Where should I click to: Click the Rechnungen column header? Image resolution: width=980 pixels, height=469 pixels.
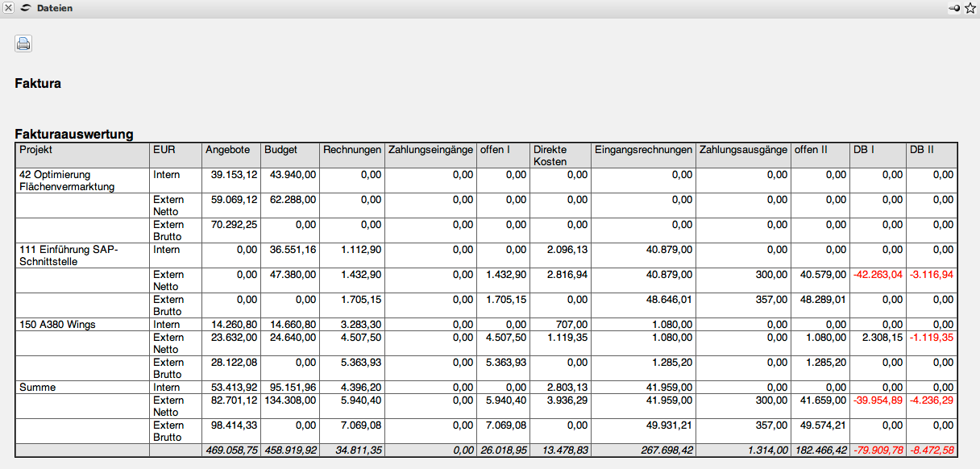[x=351, y=150]
